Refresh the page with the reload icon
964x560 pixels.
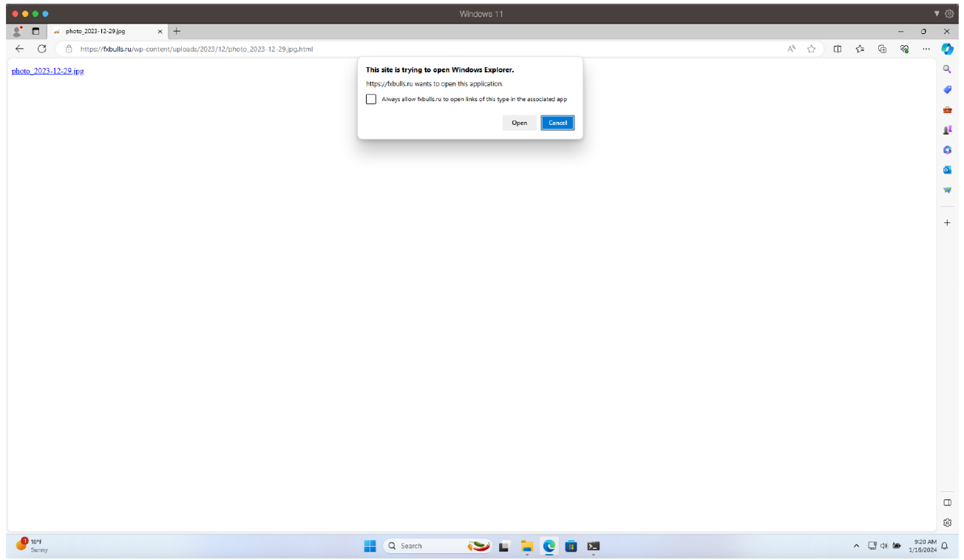coord(42,49)
